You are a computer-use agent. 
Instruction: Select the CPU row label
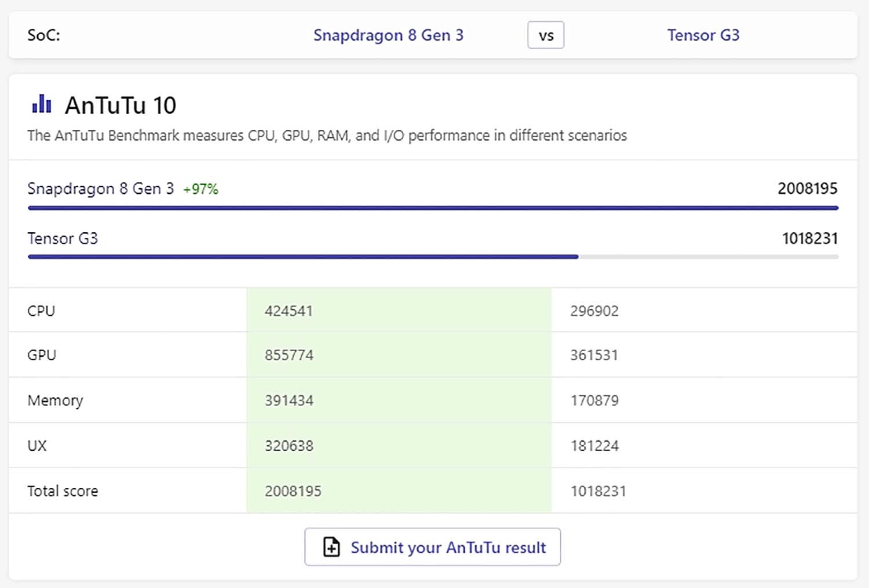coord(41,311)
